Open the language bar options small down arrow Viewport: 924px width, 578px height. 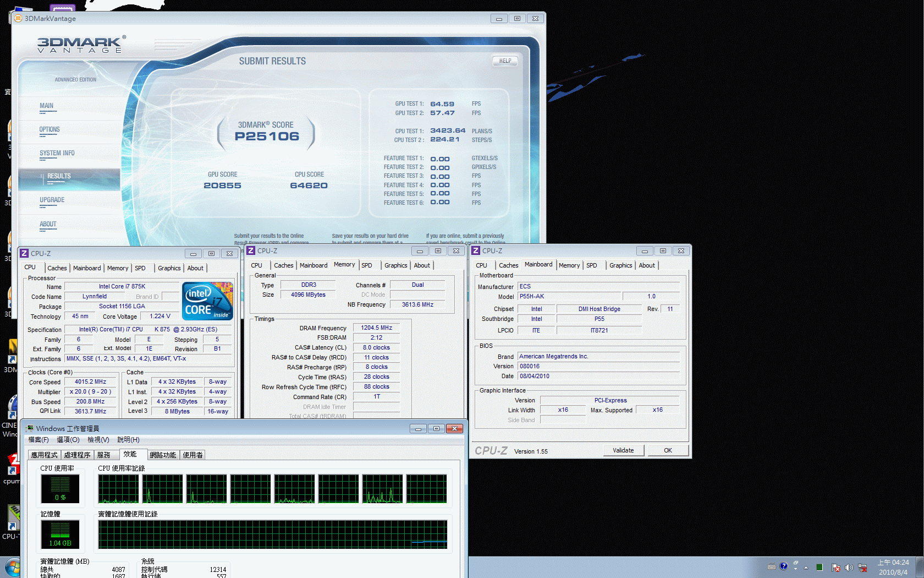[795, 569]
